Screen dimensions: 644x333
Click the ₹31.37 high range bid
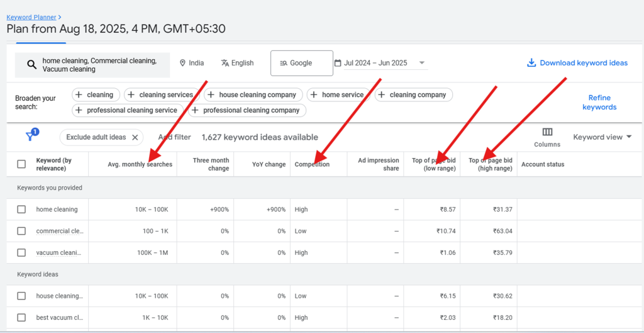point(502,209)
